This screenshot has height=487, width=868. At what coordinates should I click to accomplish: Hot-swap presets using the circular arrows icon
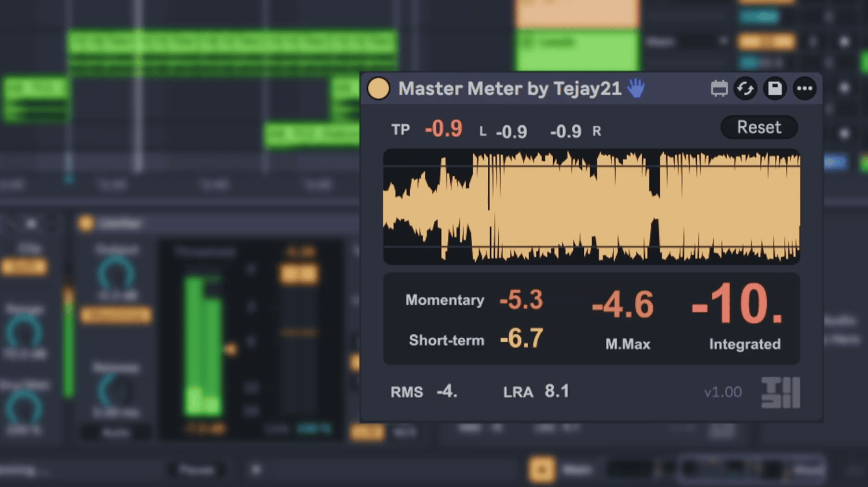745,88
